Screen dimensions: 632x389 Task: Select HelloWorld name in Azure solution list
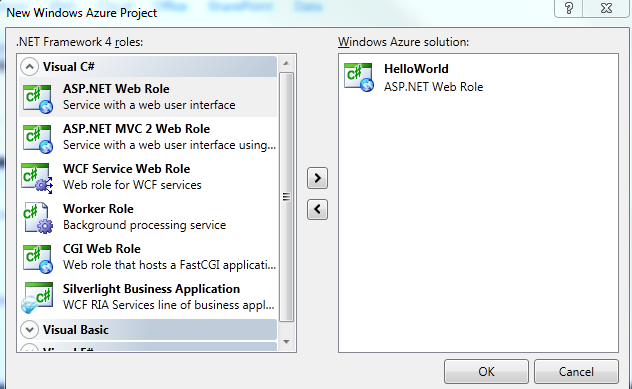[416, 69]
